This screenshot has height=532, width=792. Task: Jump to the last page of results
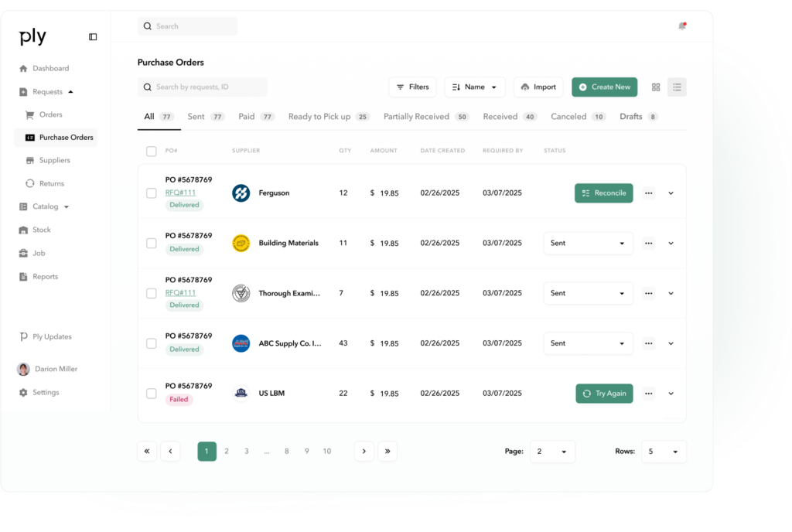387,452
